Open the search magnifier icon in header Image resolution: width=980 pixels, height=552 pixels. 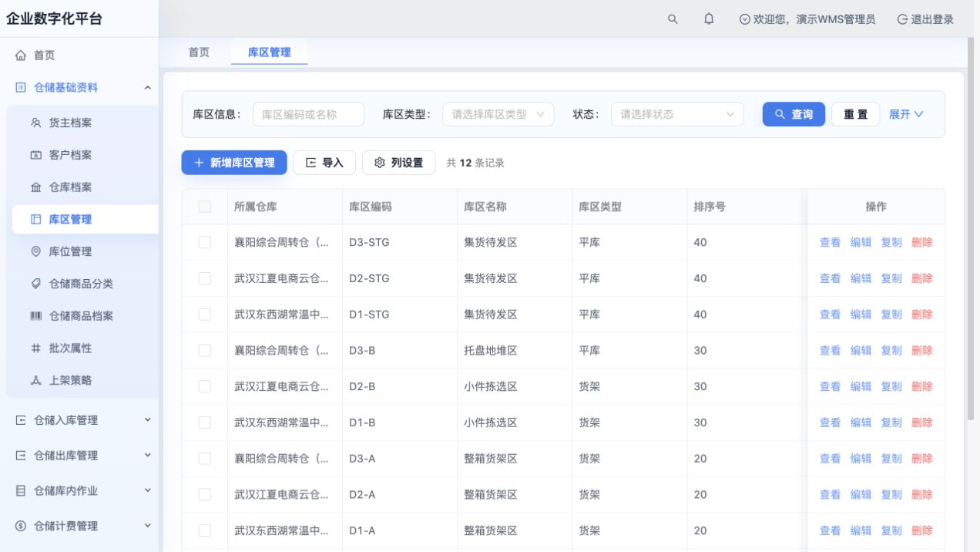coord(673,19)
